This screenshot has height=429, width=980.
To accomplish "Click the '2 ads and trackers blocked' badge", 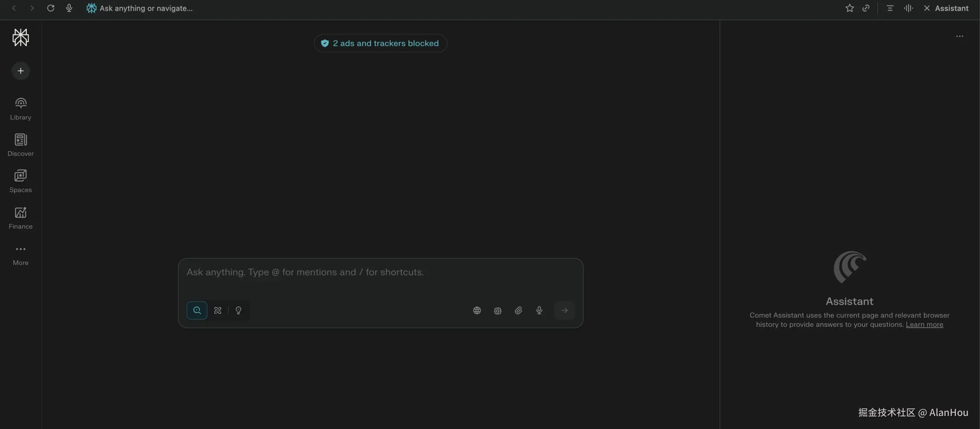I will tap(381, 43).
